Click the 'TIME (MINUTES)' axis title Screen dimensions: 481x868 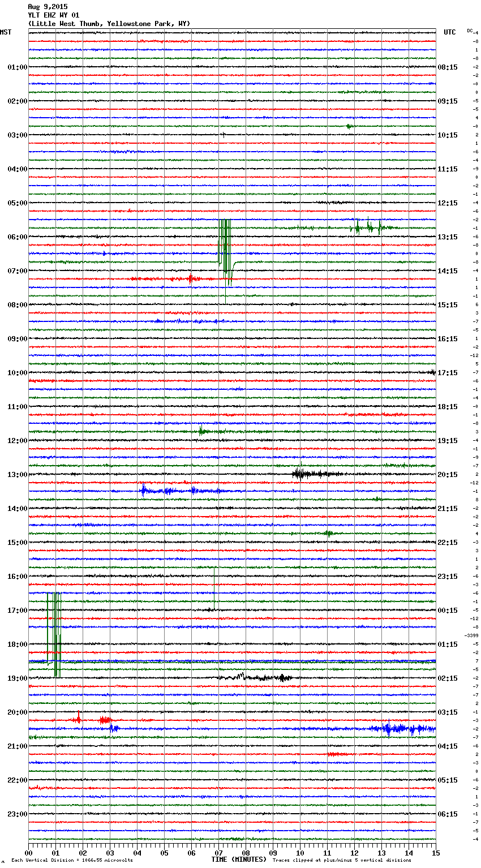(239, 860)
